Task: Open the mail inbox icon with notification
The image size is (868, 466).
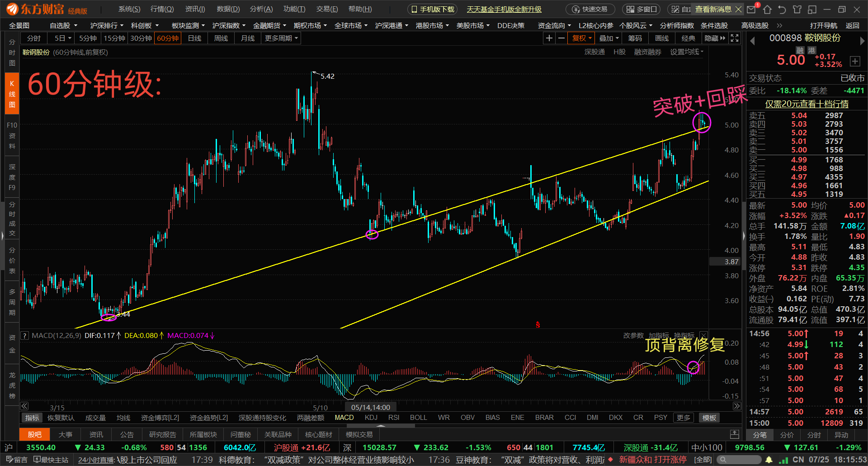Action: click(x=752, y=9)
